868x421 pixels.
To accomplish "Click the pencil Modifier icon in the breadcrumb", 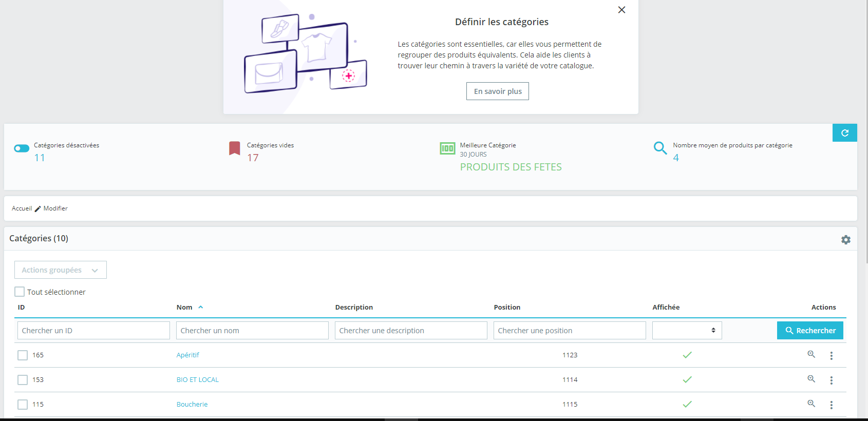I will click(37, 208).
